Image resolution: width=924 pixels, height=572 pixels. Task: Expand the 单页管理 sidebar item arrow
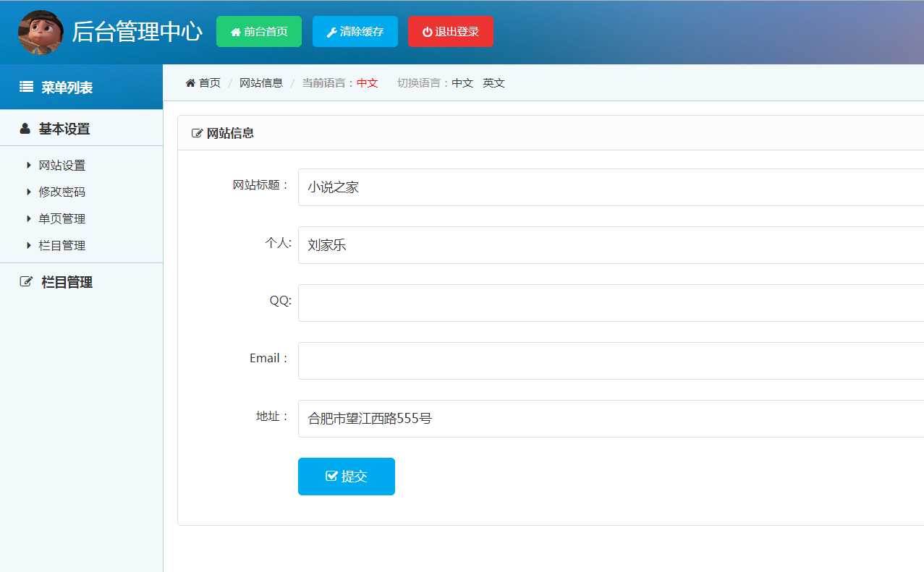pos(29,218)
